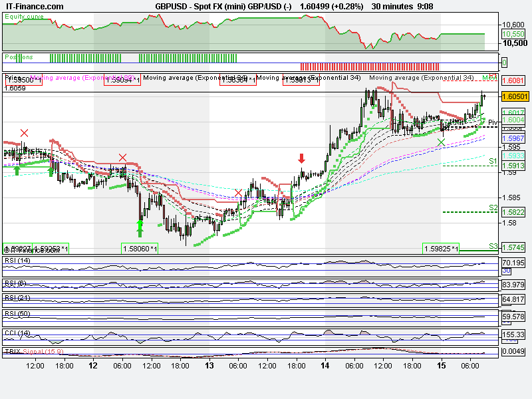The image size is (532, 399).
Task: Click red X marker just after 13th 06:00
Action: 239,193
